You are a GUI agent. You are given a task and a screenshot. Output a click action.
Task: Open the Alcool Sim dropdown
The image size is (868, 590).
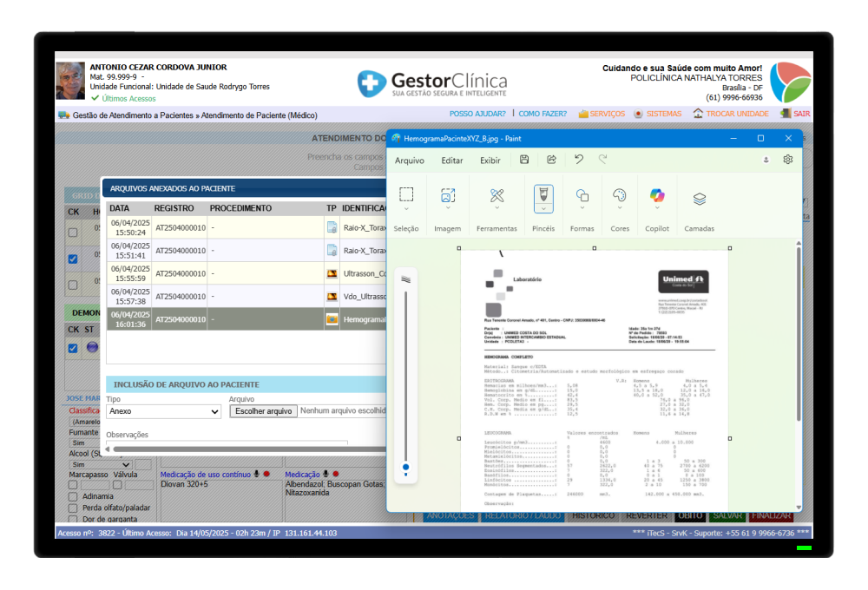[101, 464]
